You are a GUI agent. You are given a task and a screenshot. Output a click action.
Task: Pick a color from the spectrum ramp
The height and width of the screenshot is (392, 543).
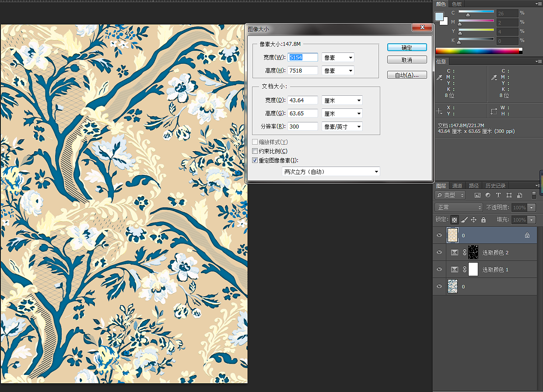479,51
